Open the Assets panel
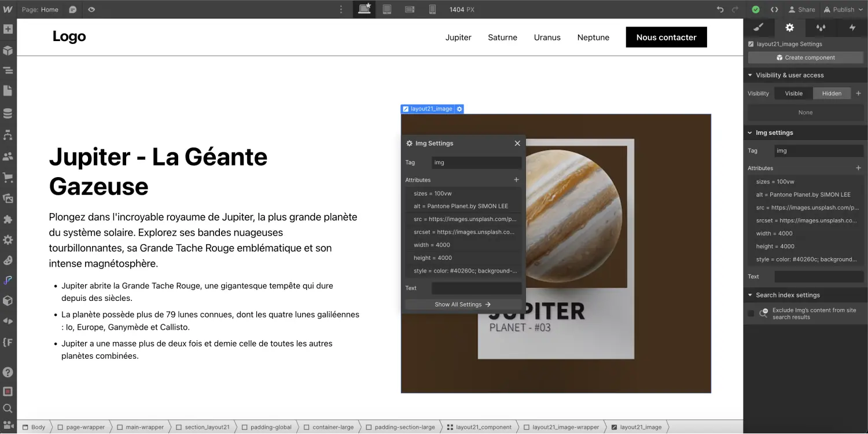868x434 pixels. 8,198
